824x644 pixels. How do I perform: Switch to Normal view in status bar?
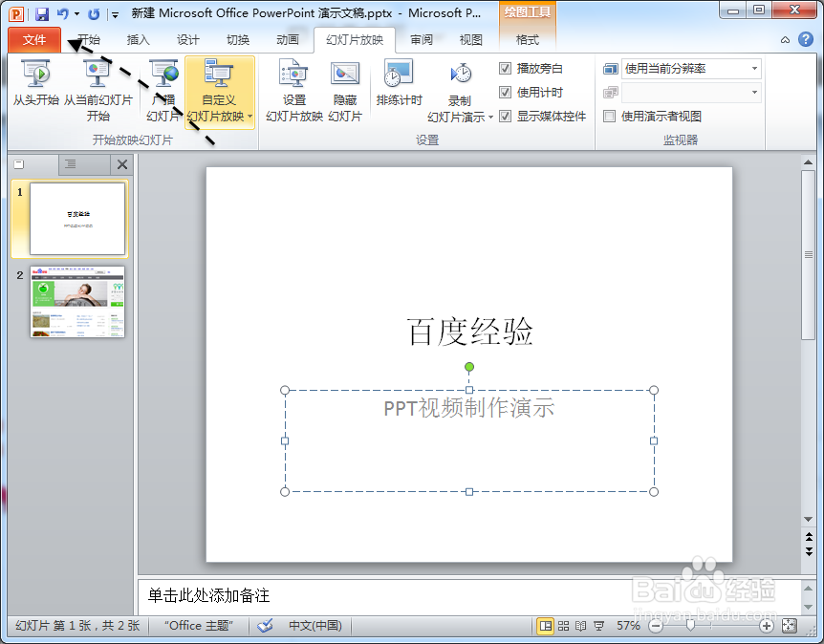tap(546, 626)
